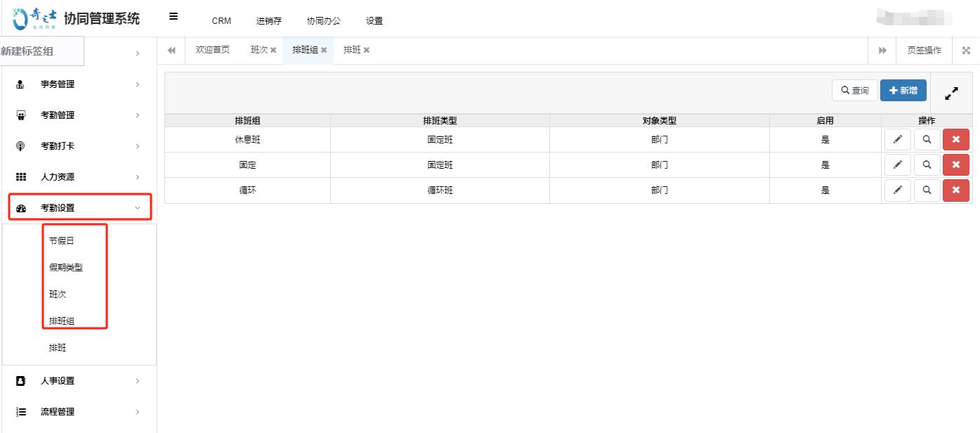Click the hamburger menu icon
The height and width of the screenshot is (433, 980).
point(173,15)
